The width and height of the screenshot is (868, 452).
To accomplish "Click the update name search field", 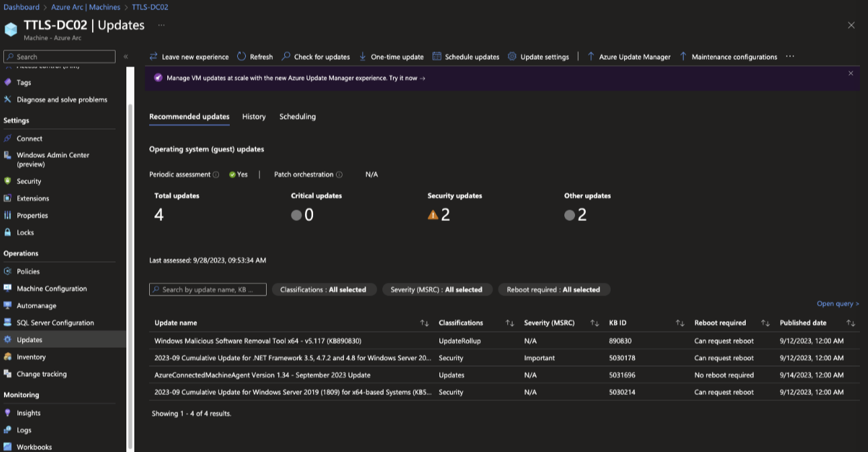I will [208, 289].
